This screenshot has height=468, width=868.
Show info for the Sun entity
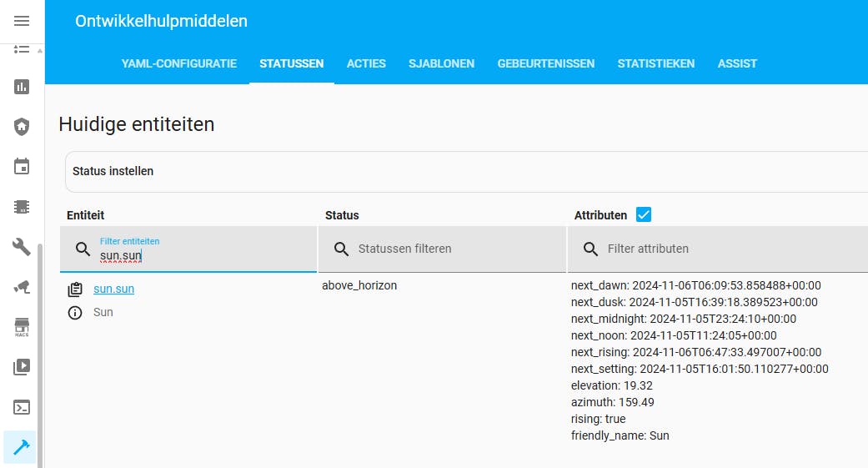click(x=75, y=313)
